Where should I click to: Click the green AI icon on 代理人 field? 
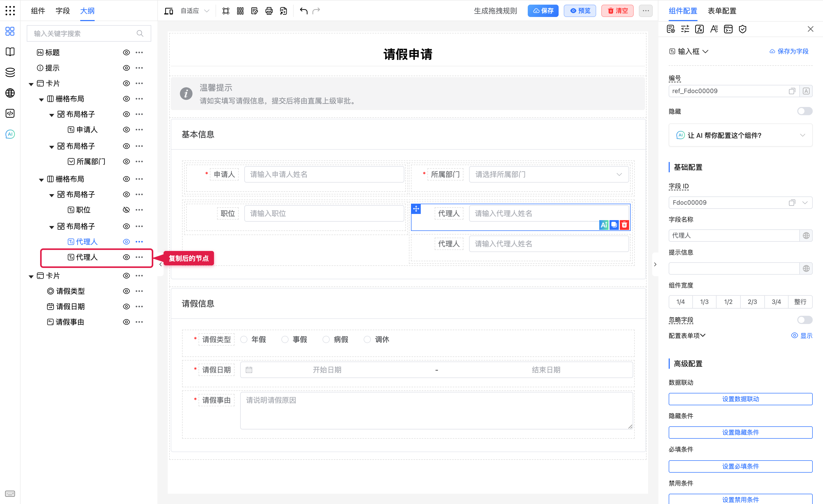coord(604,225)
